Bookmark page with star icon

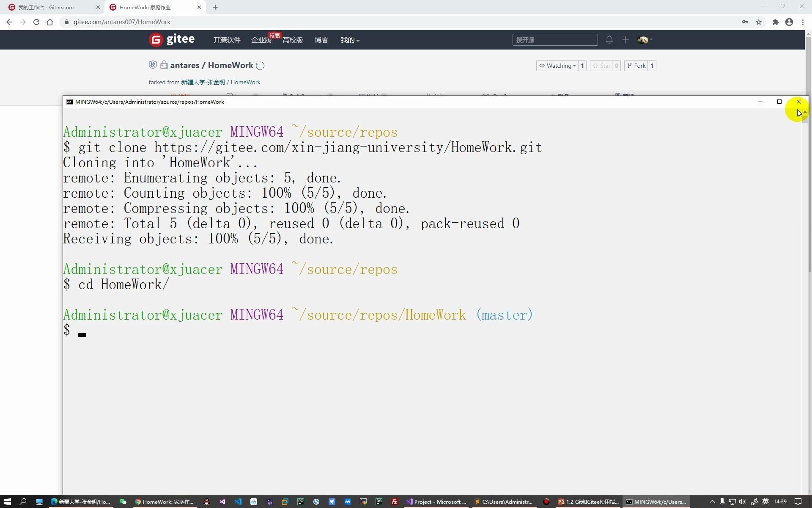coord(759,22)
